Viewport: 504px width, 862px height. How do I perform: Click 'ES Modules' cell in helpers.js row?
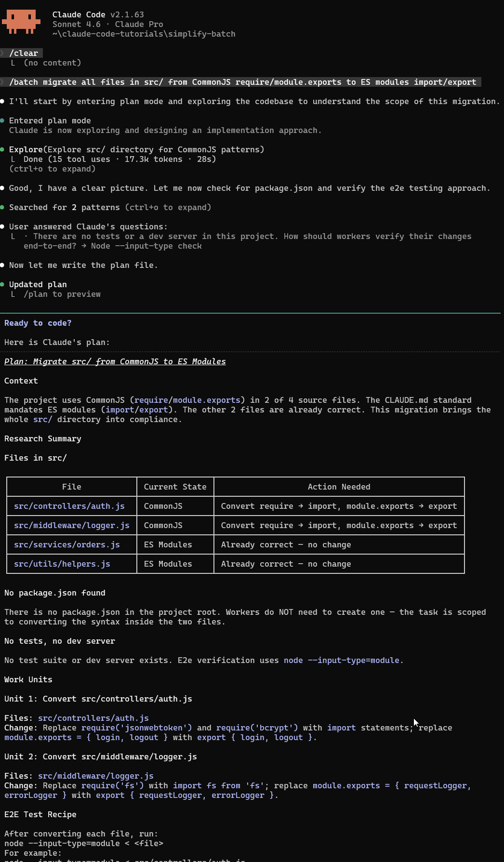pos(168,564)
